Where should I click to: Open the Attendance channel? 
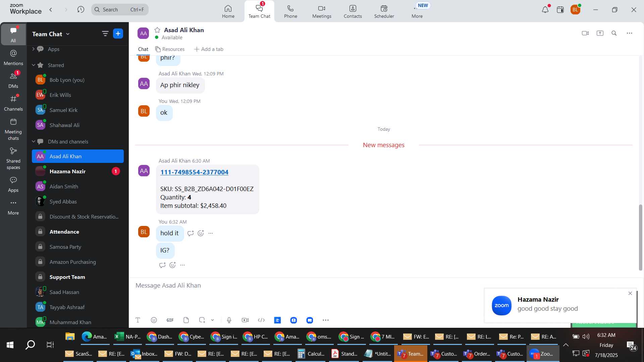pyautogui.click(x=78, y=232)
